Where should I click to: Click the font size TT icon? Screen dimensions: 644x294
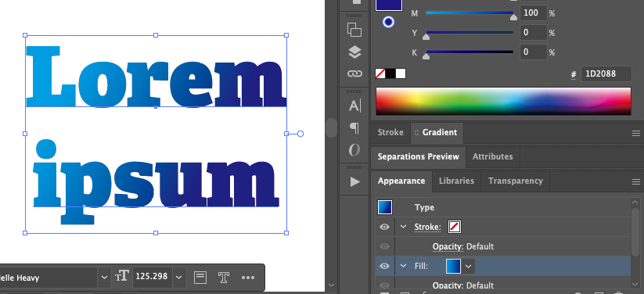click(122, 277)
